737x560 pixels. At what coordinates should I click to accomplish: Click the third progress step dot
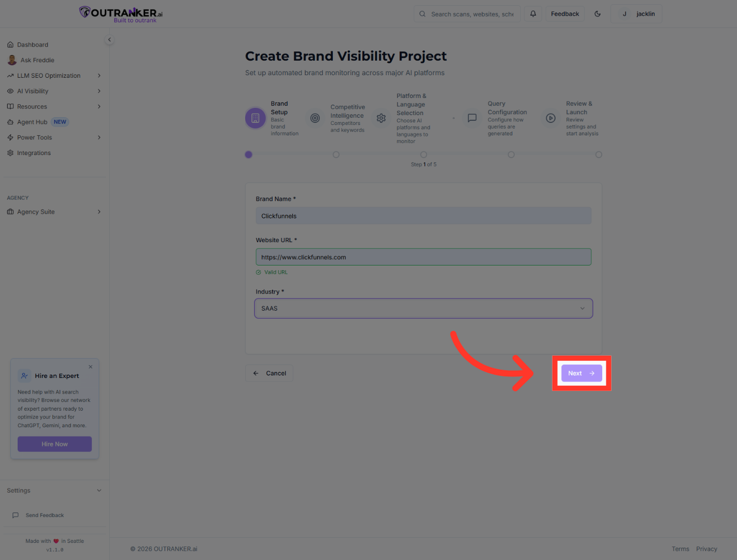tap(423, 155)
